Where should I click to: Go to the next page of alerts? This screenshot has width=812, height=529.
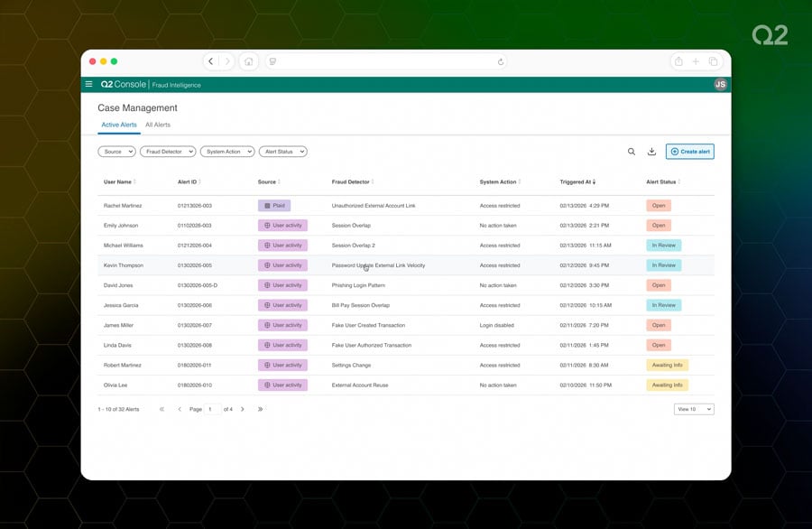click(x=243, y=409)
